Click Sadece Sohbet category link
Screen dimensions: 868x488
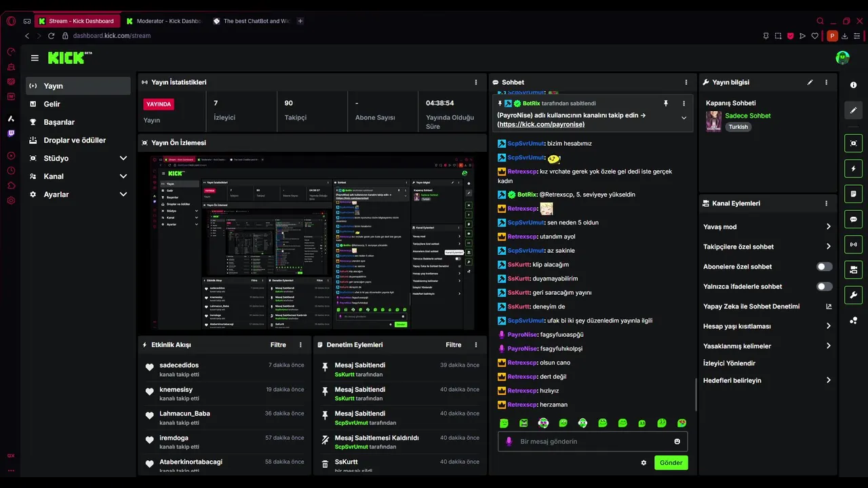(748, 116)
